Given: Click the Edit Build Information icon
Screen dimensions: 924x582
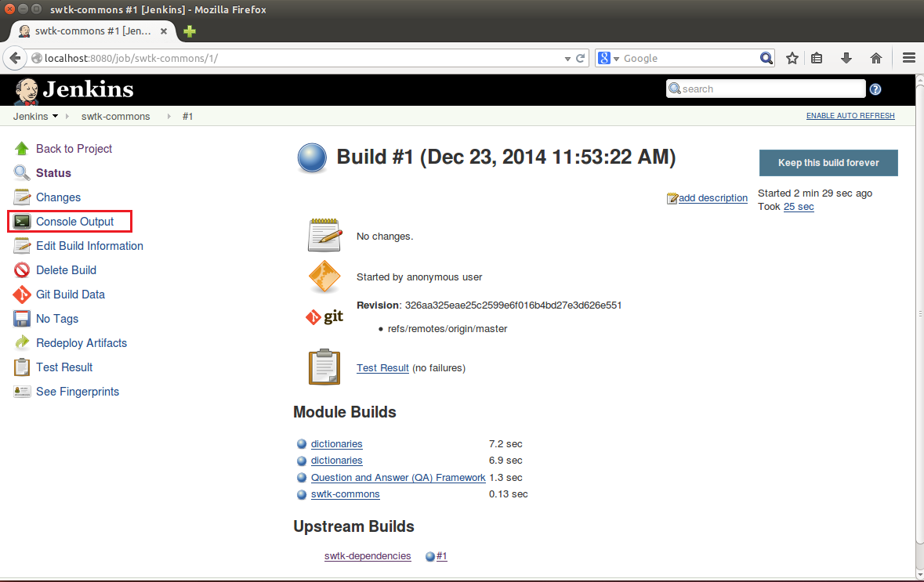Looking at the screenshot, I should click(21, 245).
